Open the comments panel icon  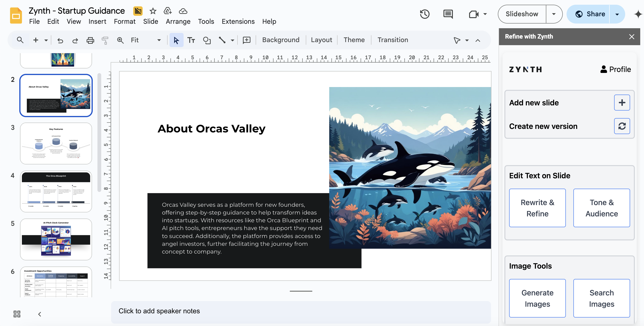coord(448,14)
